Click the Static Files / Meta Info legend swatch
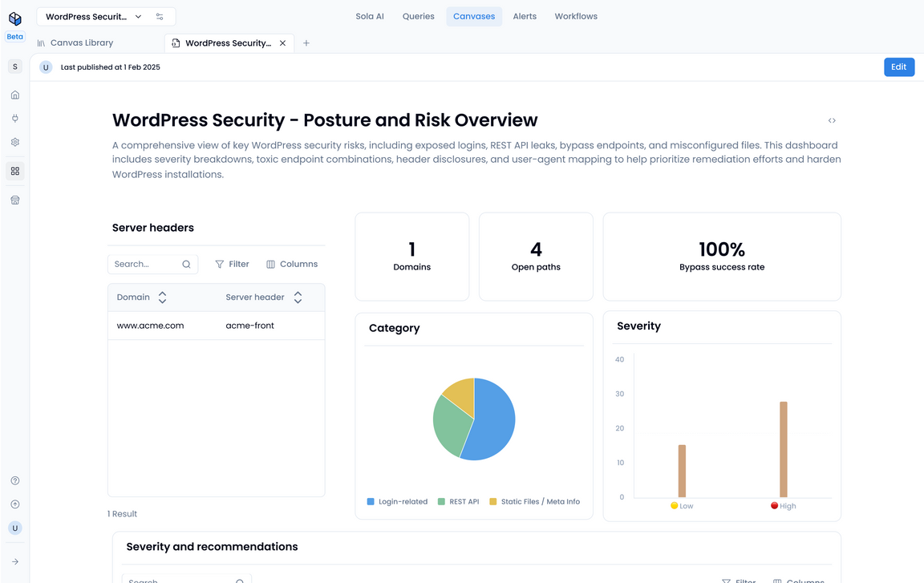 (x=493, y=502)
